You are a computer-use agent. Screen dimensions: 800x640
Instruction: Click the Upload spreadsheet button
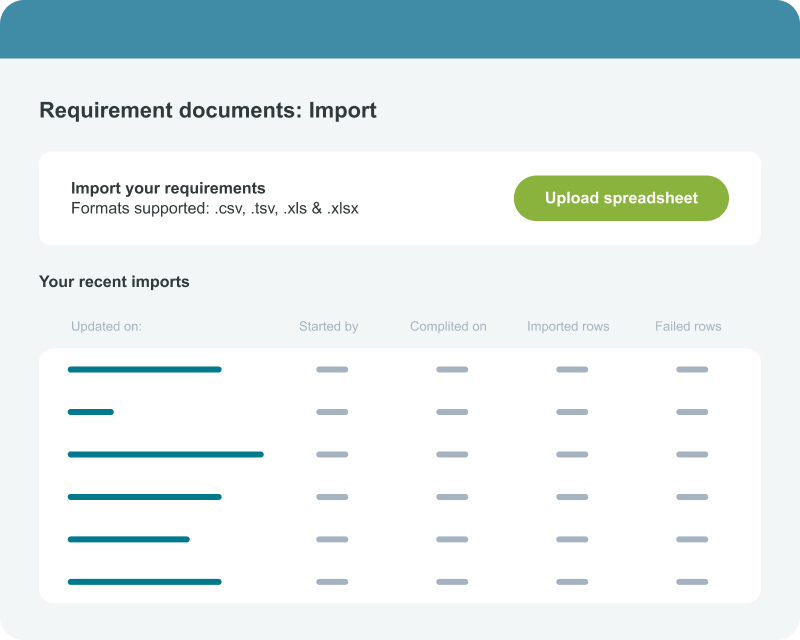tap(620, 198)
